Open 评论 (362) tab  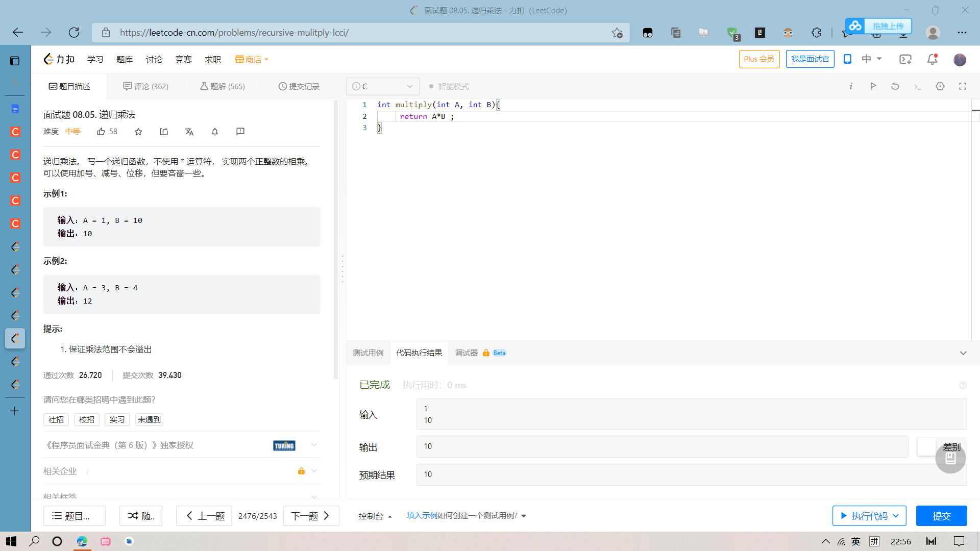(146, 86)
